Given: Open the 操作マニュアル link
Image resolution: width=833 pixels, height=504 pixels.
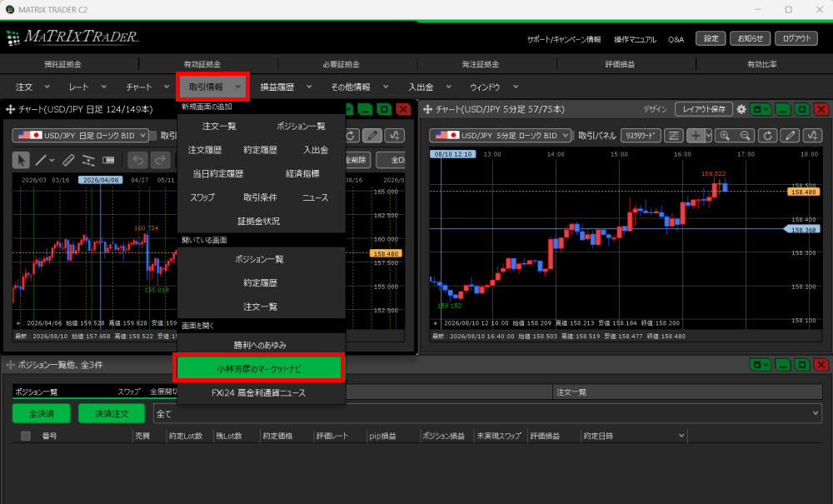Looking at the screenshot, I should (635, 40).
